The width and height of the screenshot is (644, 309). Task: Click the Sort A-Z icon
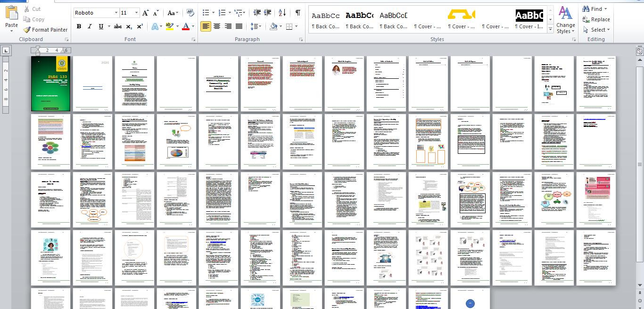pos(282,13)
